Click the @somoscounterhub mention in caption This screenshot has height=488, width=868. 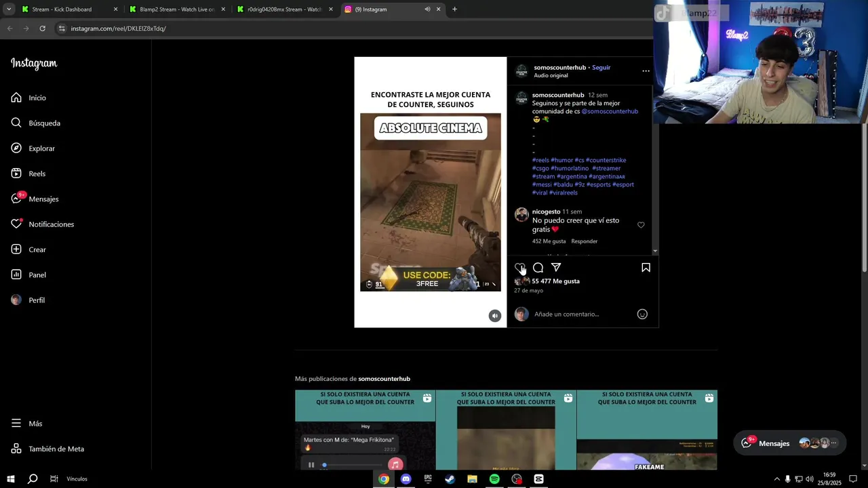610,111
